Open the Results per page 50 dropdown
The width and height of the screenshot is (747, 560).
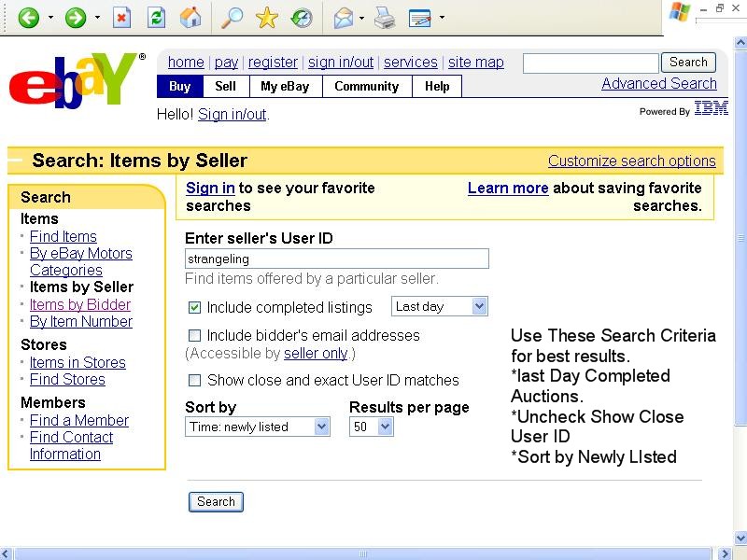point(372,427)
